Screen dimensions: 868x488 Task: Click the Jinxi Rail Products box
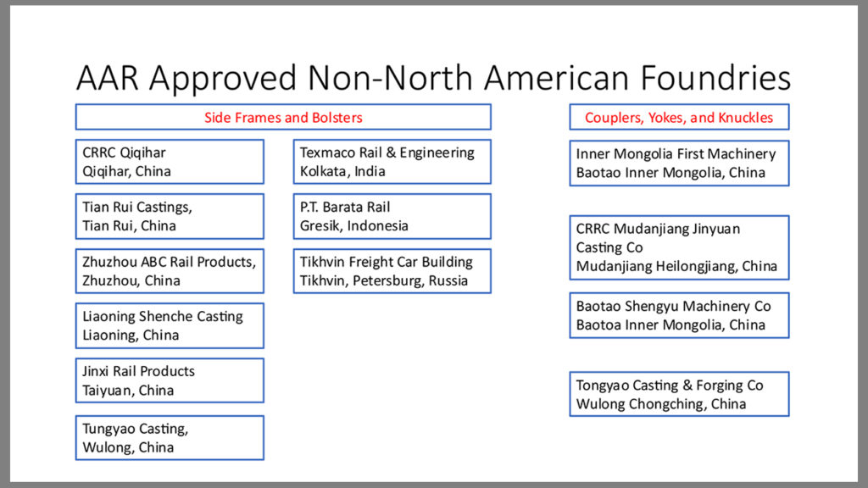(170, 380)
